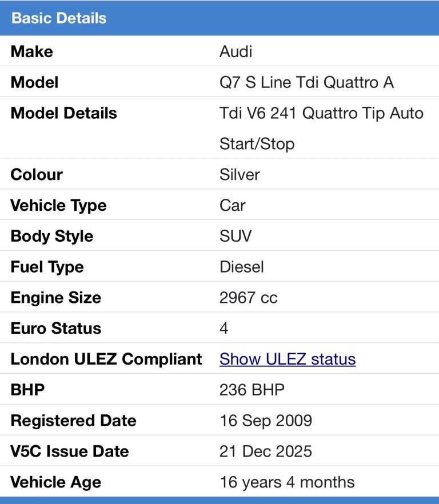Click the 21 Dec 2025 V5C date
This screenshot has width=439, height=504.
click(266, 451)
